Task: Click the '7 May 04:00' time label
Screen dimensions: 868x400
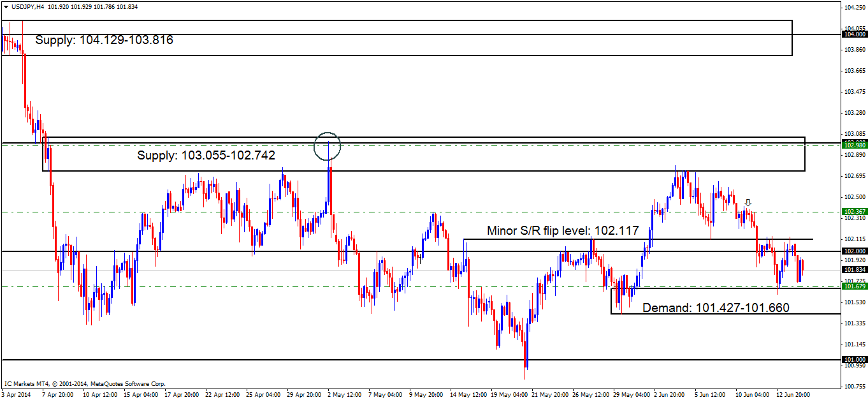Action: 386,395
